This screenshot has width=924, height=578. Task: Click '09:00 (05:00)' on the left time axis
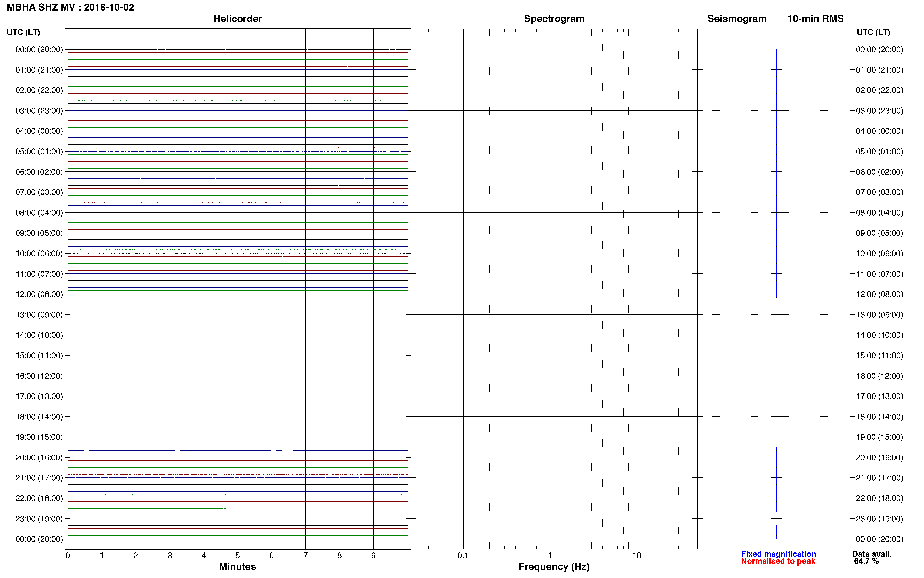click(39, 233)
